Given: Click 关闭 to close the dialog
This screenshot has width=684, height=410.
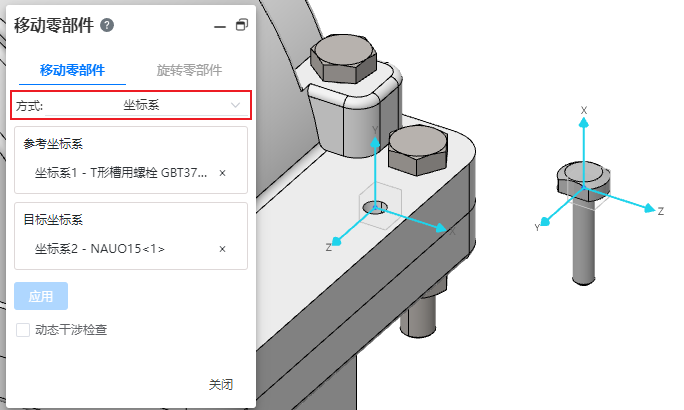Looking at the screenshot, I should 221,384.
